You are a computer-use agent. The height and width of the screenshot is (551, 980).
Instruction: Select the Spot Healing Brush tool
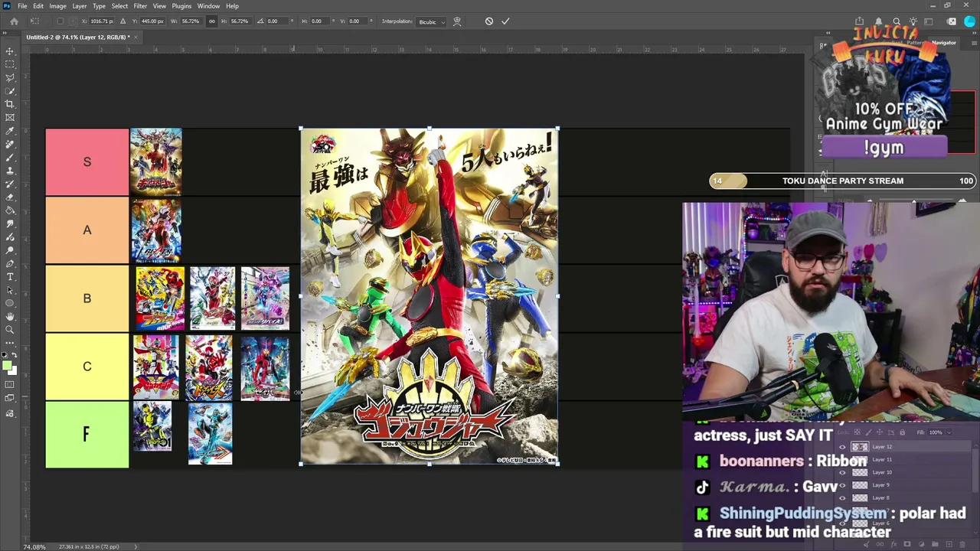[10, 144]
